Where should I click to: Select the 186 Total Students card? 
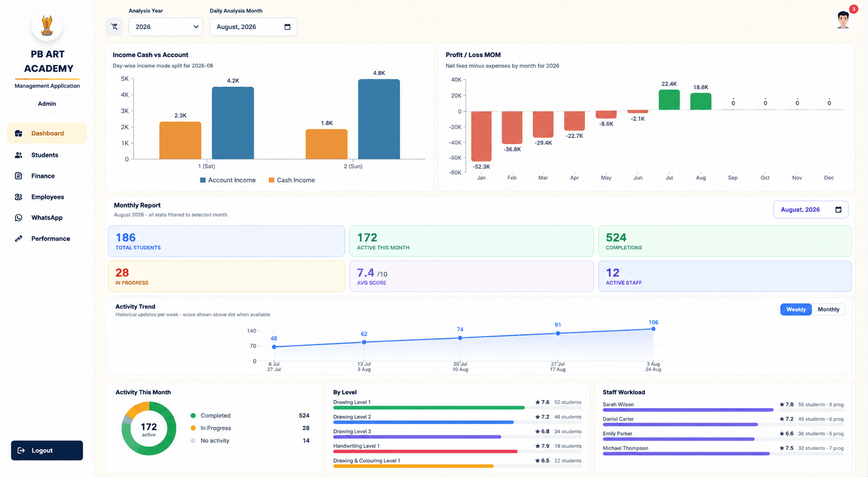coord(226,241)
